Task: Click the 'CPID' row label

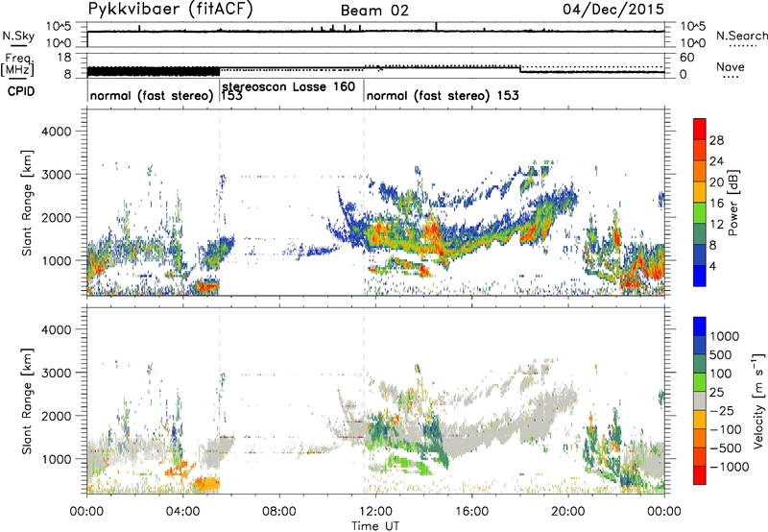Action: (x=21, y=91)
